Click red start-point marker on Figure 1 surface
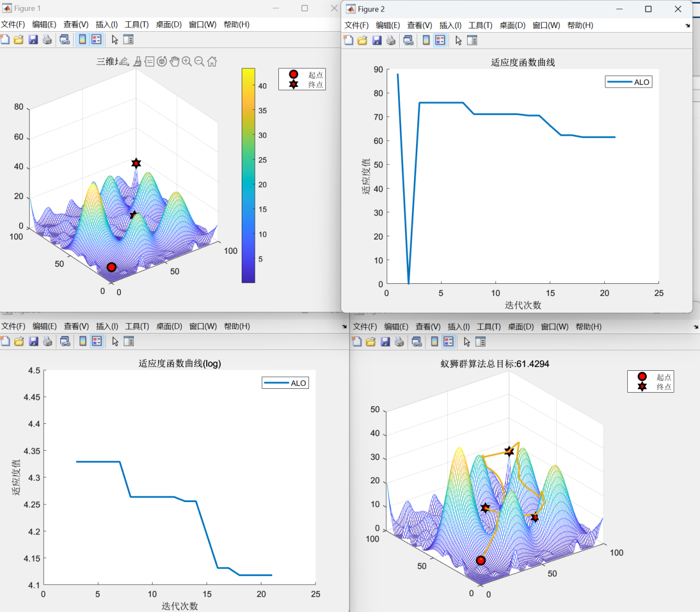Viewport: 700px width, 612px height. click(x=112, y=267)
